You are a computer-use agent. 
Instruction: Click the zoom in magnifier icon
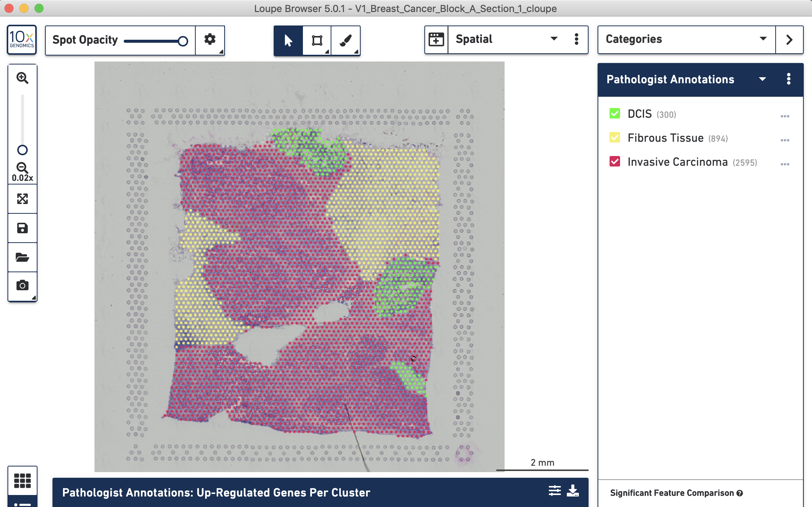[22, 78]
